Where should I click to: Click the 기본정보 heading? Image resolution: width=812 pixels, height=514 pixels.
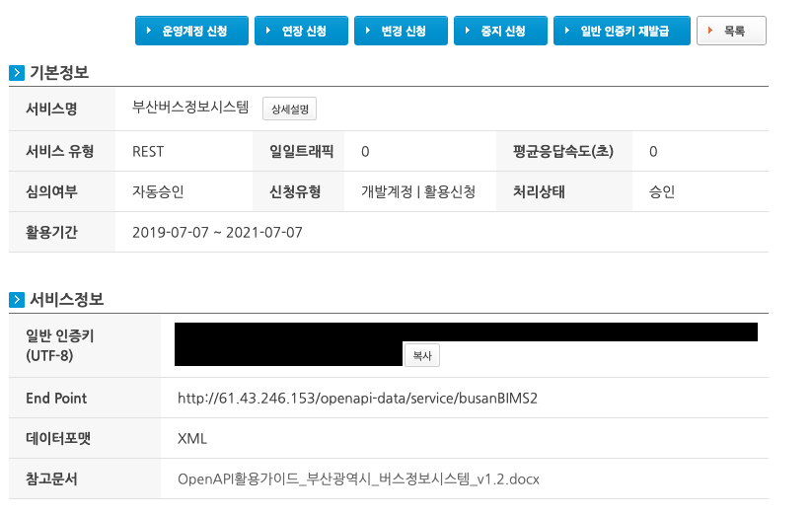59,73
